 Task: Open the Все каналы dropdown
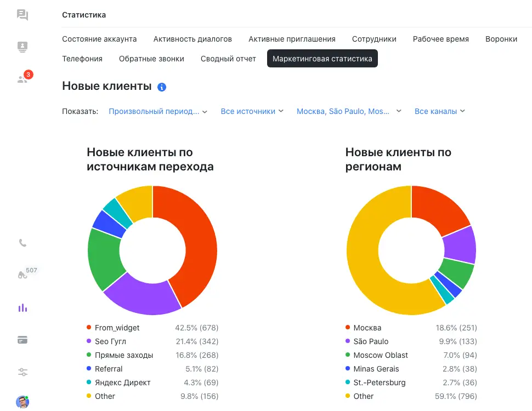(439, 111)
